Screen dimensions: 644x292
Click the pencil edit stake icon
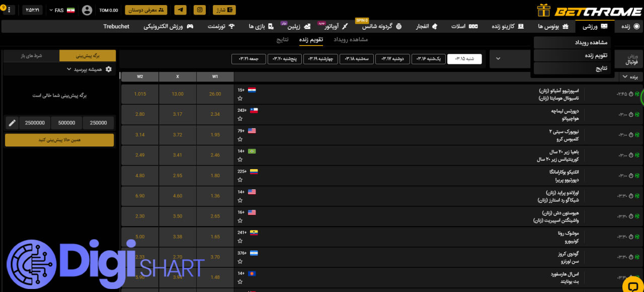tap(12, 122)
